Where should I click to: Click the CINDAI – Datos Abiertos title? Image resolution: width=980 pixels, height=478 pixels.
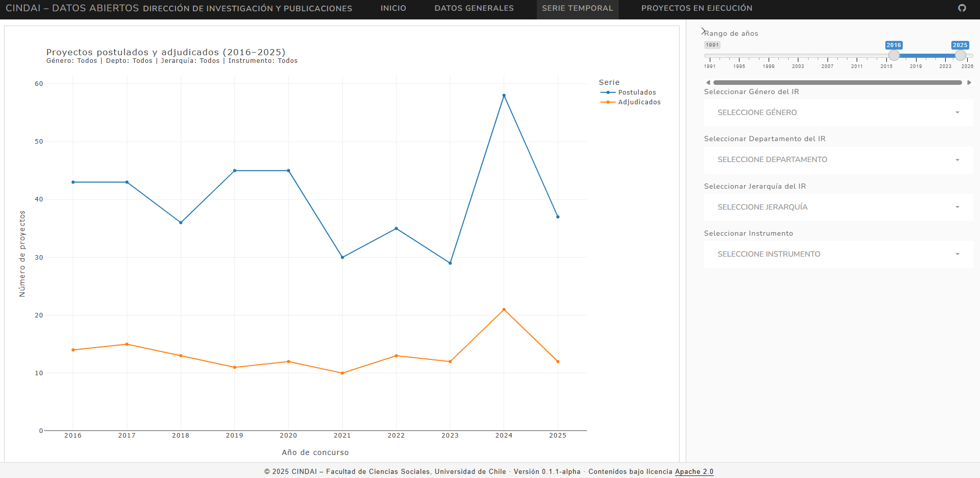point(72,8)
